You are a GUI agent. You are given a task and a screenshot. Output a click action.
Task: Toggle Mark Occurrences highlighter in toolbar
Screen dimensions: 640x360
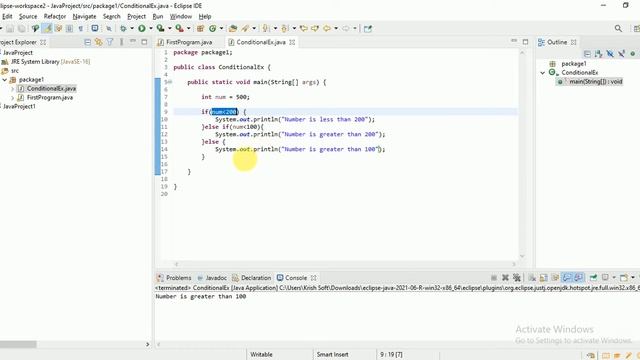[47, 28]
